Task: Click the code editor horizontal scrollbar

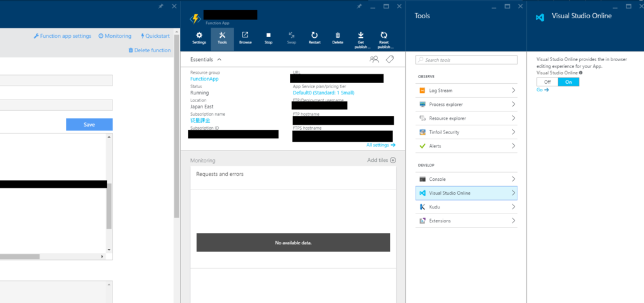Action: 19,256
